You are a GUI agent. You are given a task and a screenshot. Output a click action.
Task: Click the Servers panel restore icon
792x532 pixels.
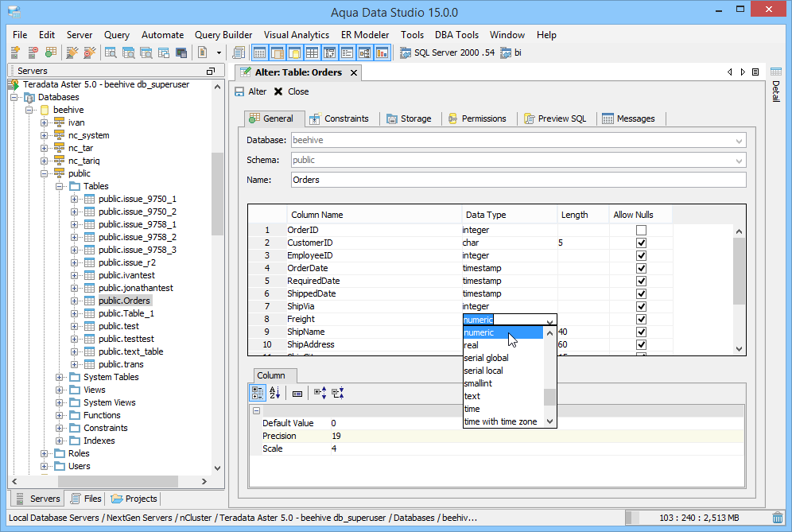[211, 72]
